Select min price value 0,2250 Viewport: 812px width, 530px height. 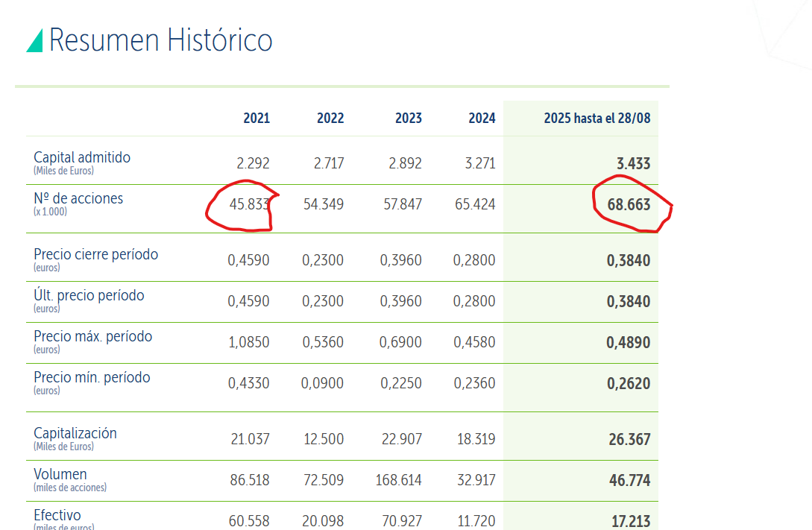(x=401, y=382)
